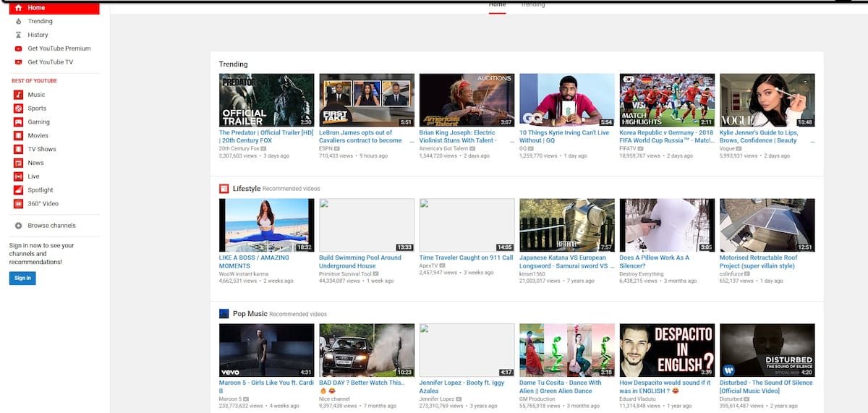The width and height of the screenshot is (868, 413).
Task: Open the Movies channel icon
Action: pos(18,135)
